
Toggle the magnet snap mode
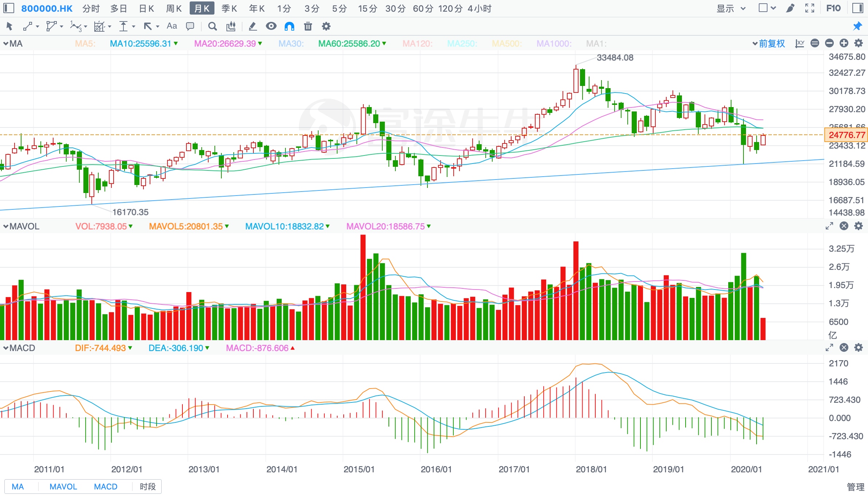pyautogui.click(x=289, y=26)
